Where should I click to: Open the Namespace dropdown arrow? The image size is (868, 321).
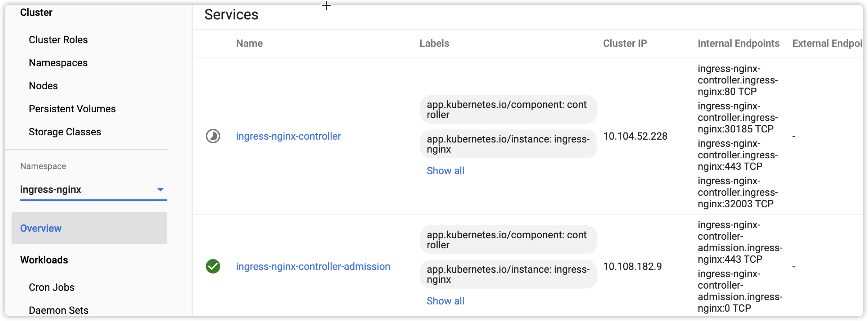[161, 190]
